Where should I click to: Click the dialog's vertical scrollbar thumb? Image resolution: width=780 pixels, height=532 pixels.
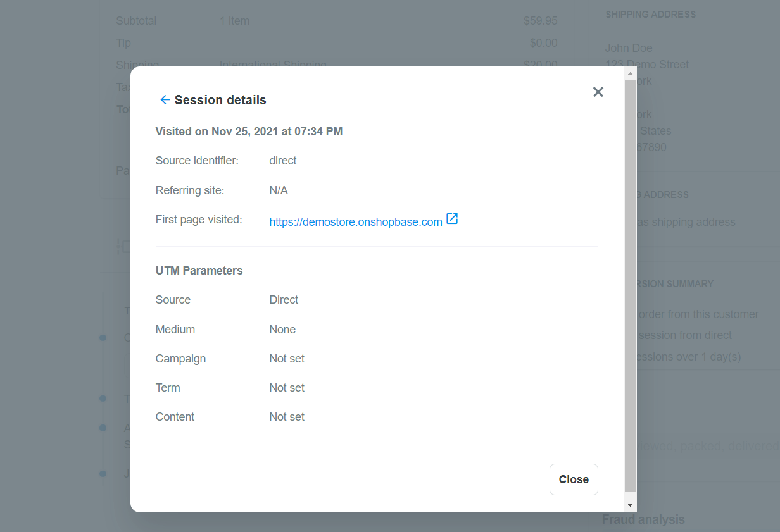[x=630, y=285]
